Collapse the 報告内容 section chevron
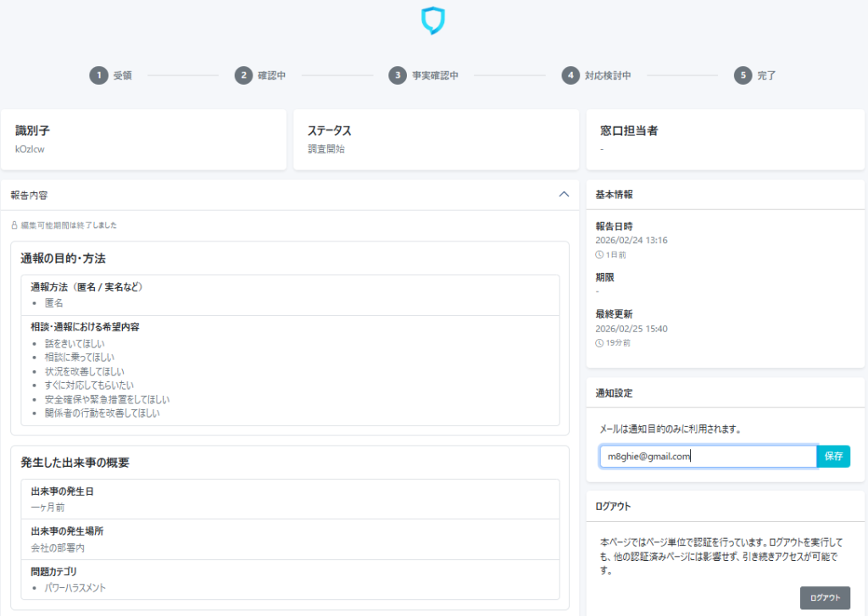Viewport: 868px width, 616px height. (x=565, y=194)
